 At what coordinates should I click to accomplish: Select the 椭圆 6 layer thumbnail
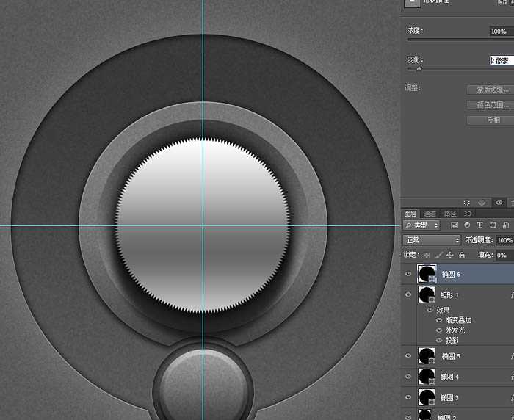click(x=427, y=274)
